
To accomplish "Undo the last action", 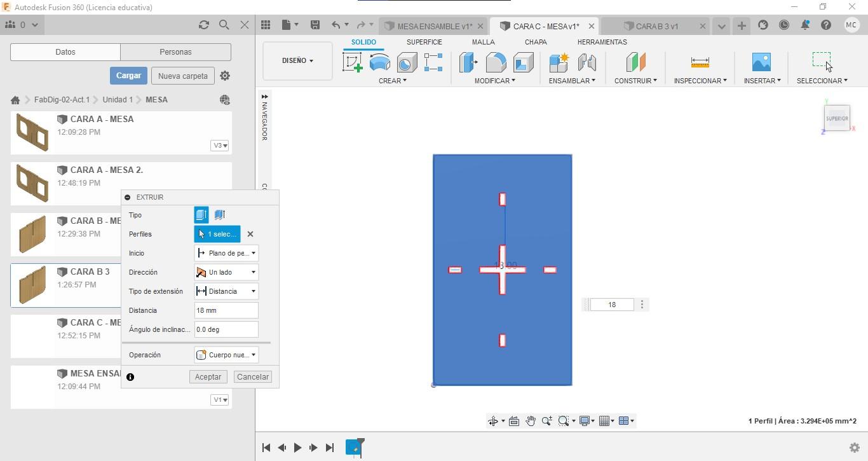I will pyautogui.click(x=336, y=25).
